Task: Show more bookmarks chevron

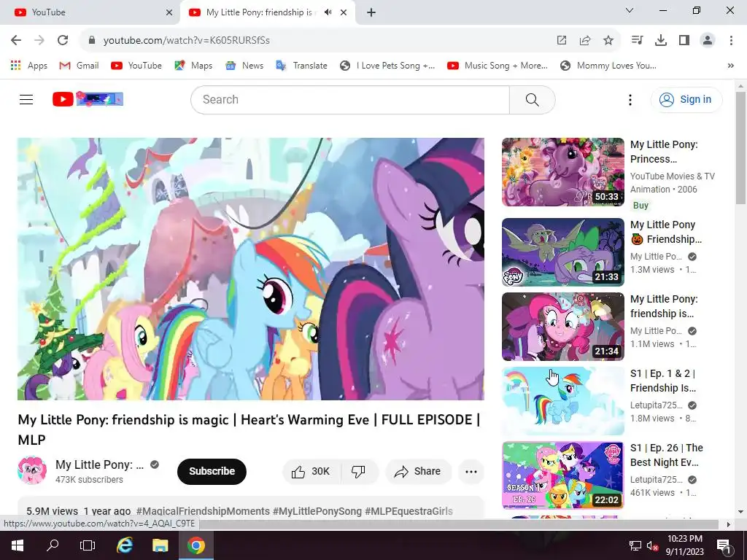Action: 731,66
